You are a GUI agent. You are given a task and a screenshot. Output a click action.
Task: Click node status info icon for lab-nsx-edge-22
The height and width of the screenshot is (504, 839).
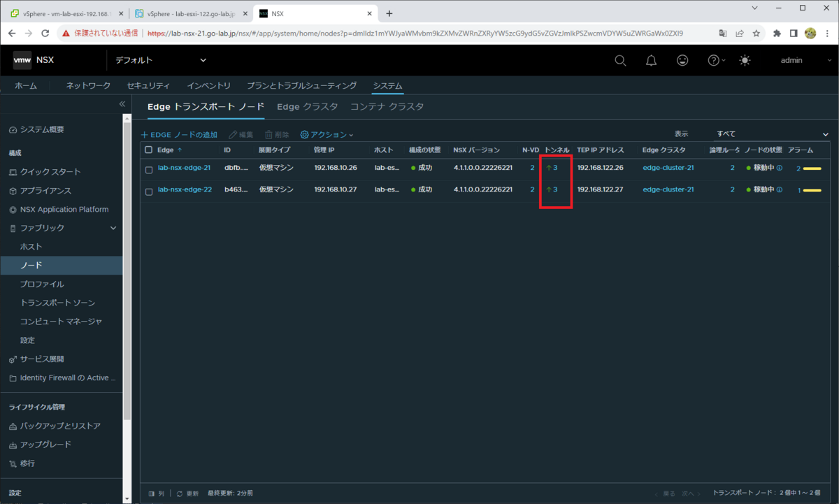tap(780, 189)
